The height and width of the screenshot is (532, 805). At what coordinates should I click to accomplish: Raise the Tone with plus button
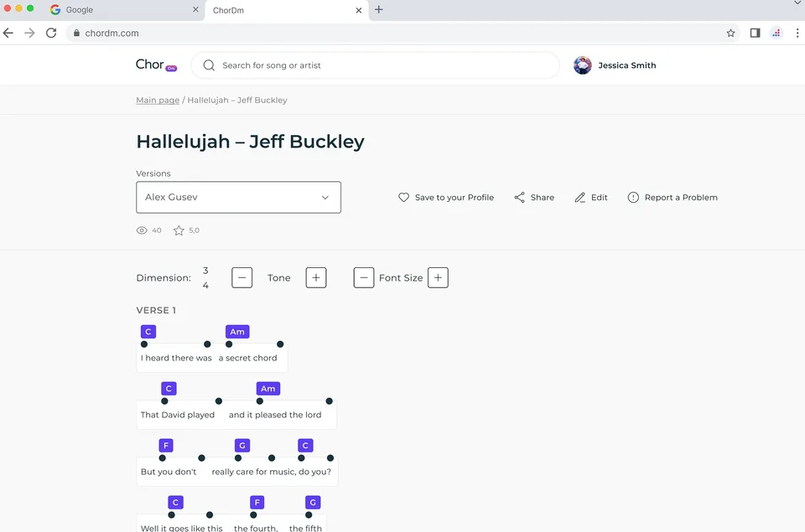click(316, 277)
